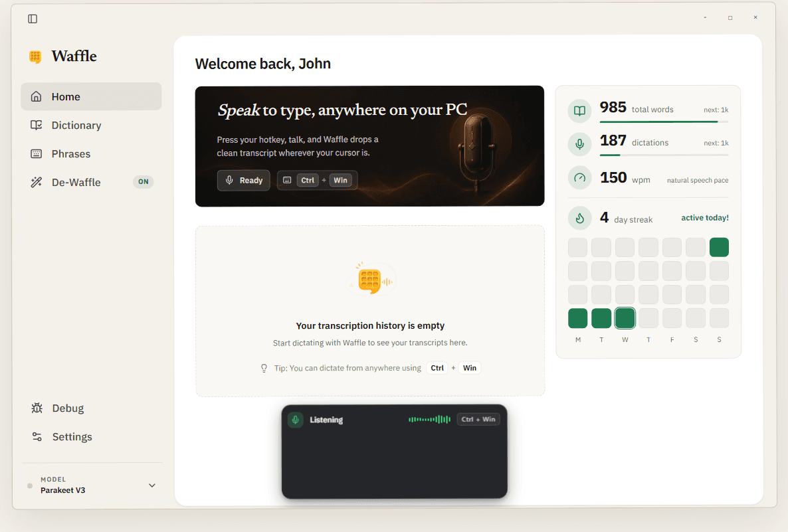Click 'natural speech pace' text
Screen dimensions: 788x532
click(x=698, y=181)
